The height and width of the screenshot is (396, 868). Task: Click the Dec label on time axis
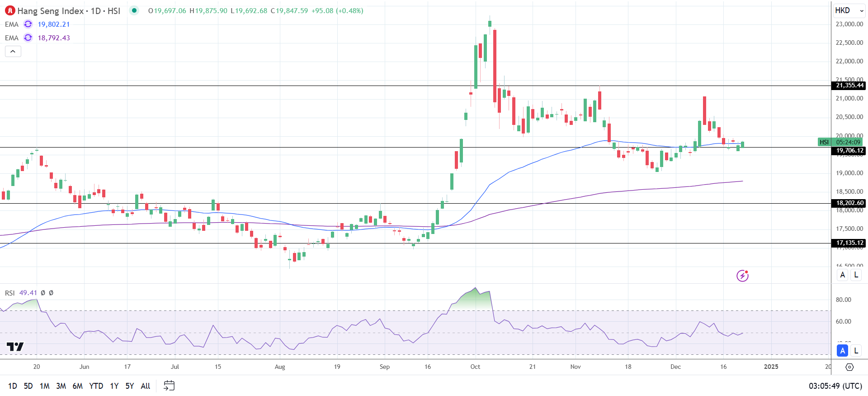[x=675, y=367]
